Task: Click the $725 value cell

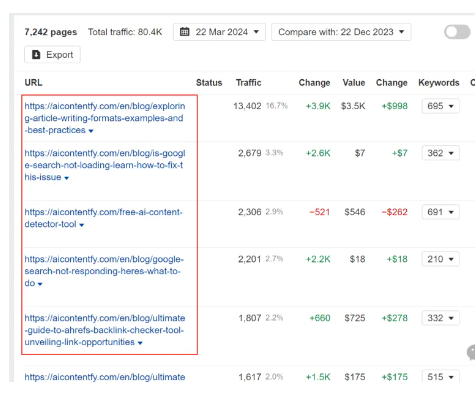Action: pos(355,318)
